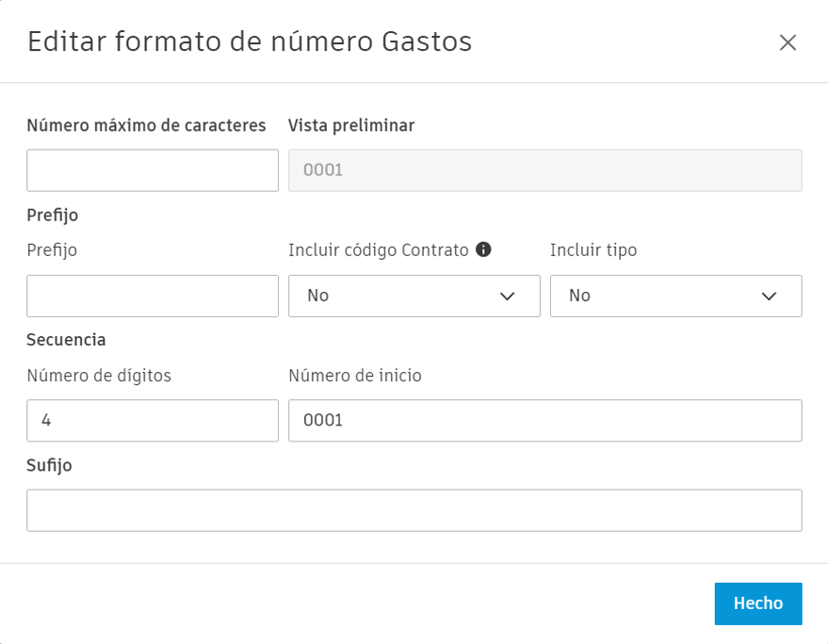Focus the Número de inicio field showing 0001
Viewport: 828px width, 644px height.
point(544,420)
